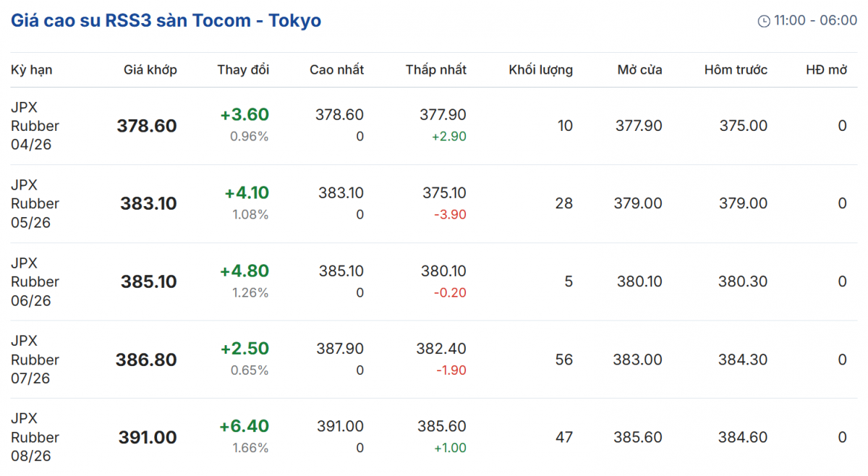The image size is (868, 476).
Task: Click the 378.60 matched price
Action: coord(147,126)
